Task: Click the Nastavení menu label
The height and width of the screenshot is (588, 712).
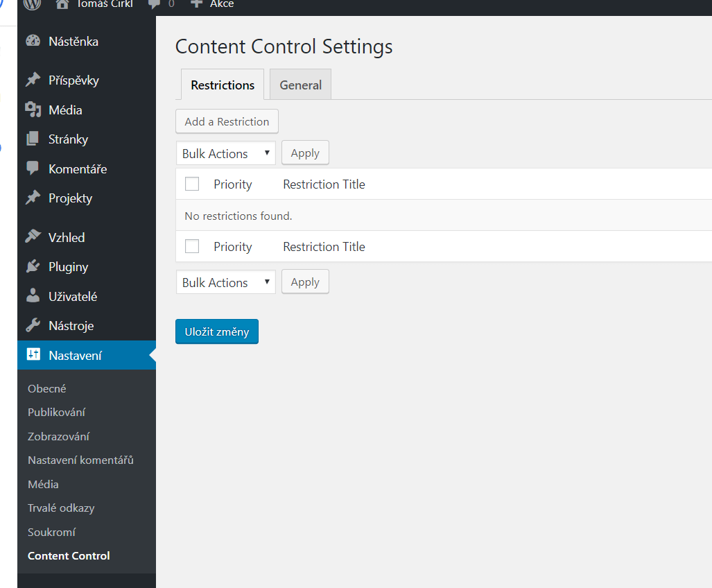Action: (75, 356)
